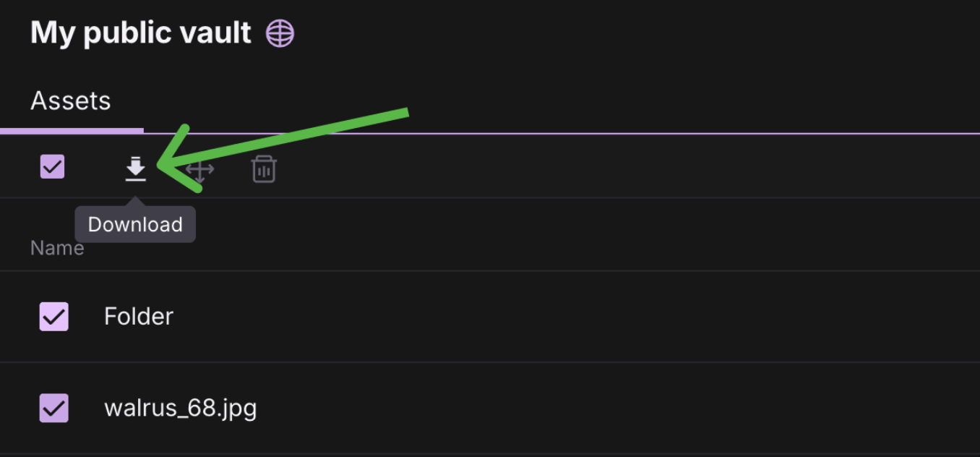980x457 pixels.
Task: Open the item named Folder
Action: [x=139, y=317]
